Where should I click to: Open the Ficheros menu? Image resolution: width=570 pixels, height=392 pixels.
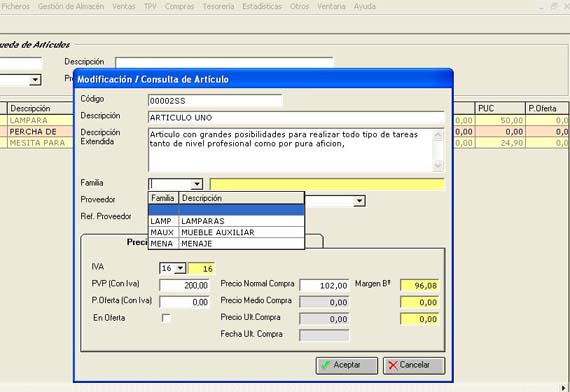[x=15, y=6]
